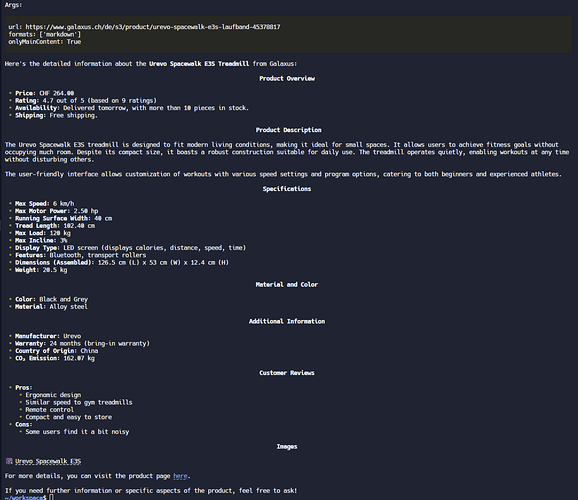Click the Price CHF 264.00 line
Image resolution: width=578 pixels, height=500 pixels.
44,93
